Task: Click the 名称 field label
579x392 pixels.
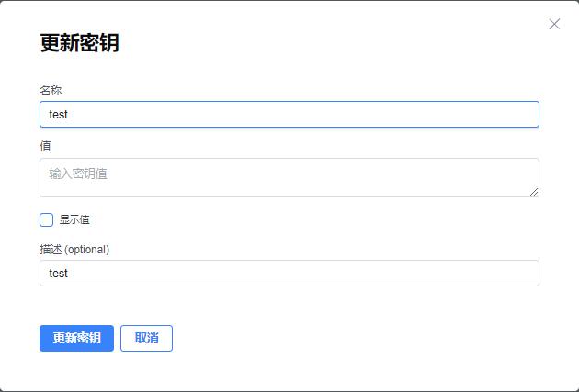Action: [x=51, y=90]
